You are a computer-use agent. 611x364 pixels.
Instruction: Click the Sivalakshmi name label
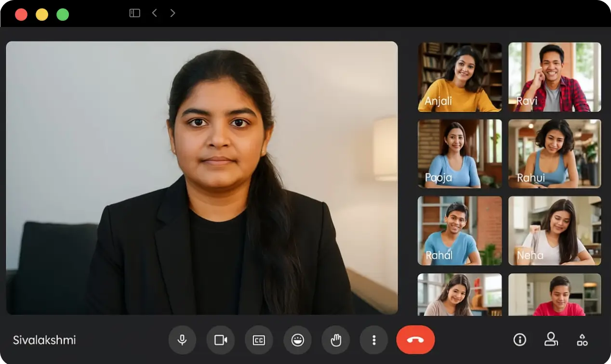coord(44,340)
